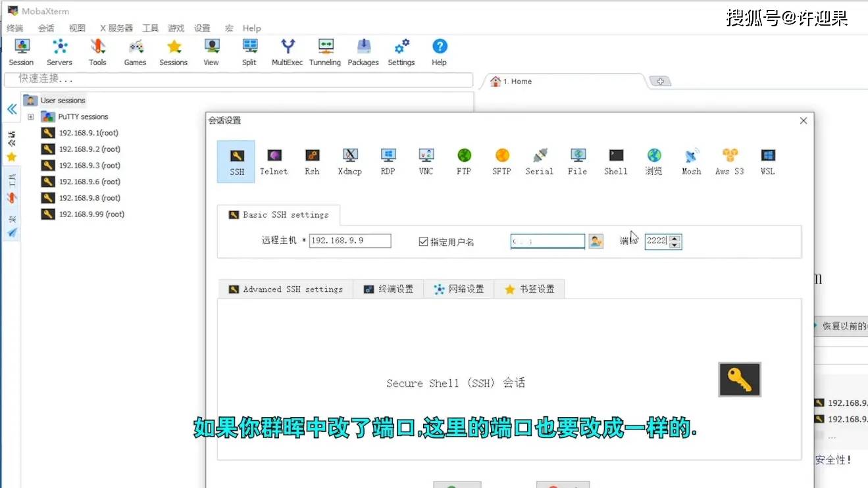Open the 游戏 menu

176,28
